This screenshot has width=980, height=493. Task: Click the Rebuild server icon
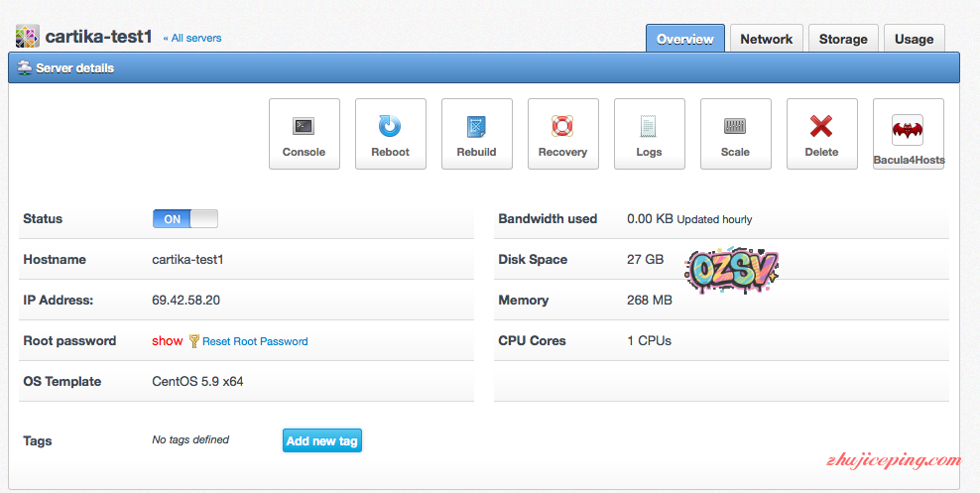(x=476, y=134)
